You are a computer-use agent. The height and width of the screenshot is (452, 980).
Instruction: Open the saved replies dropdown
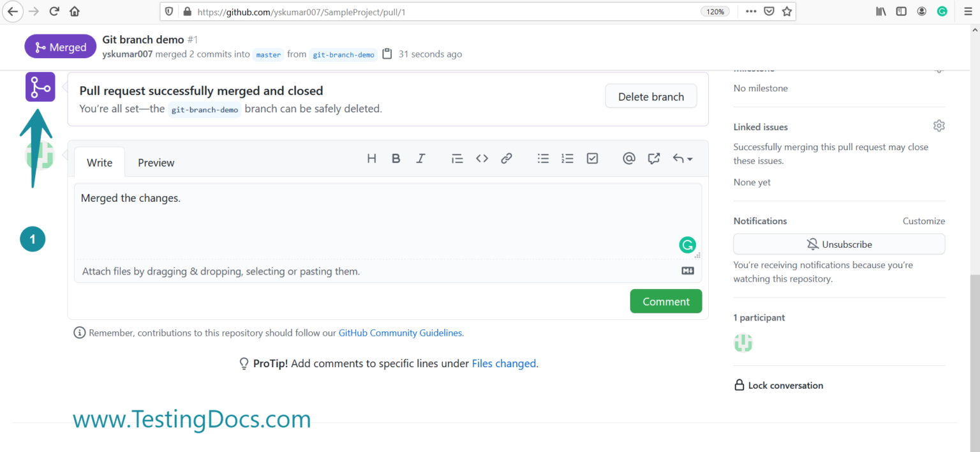click(682, 158)
